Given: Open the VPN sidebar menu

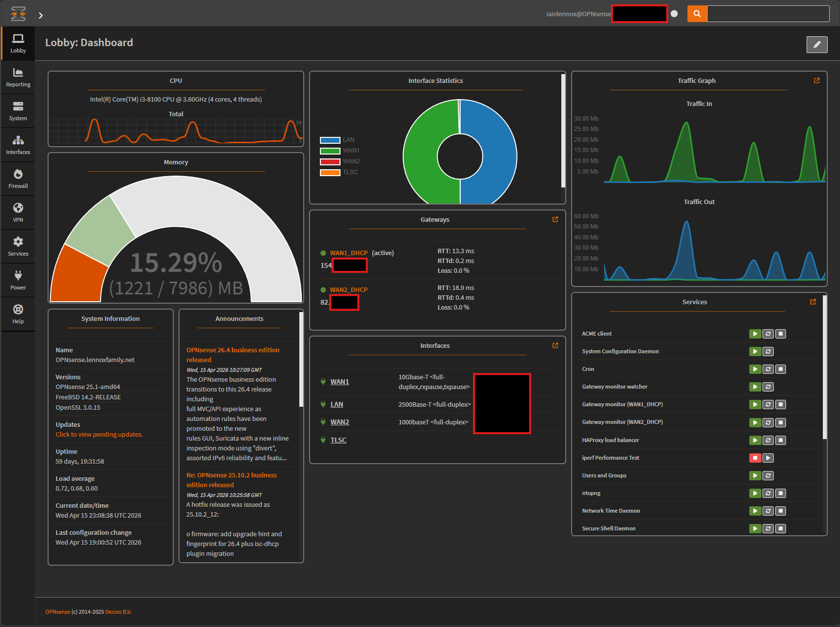Looking at the screenshot, I should coord(18,212).
